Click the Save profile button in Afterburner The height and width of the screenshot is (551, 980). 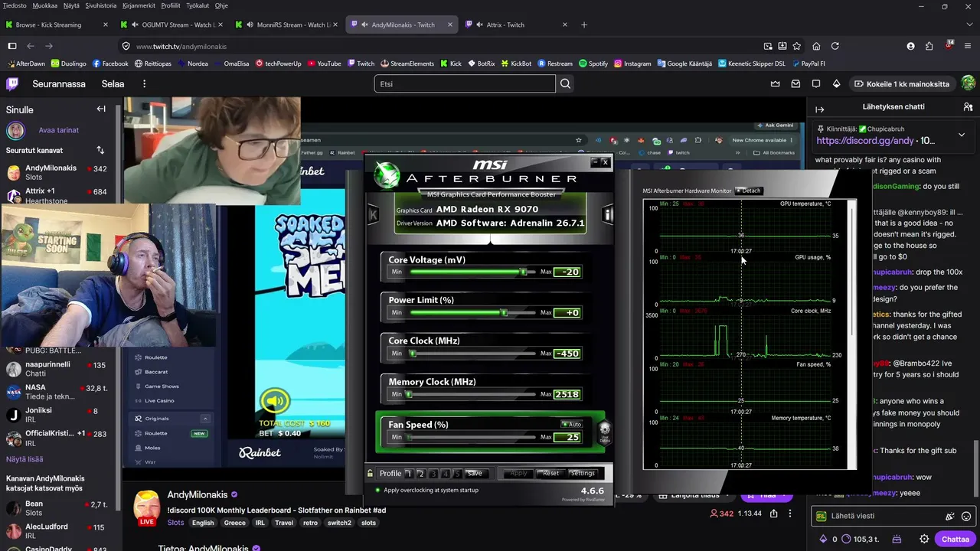pos(475,473)
